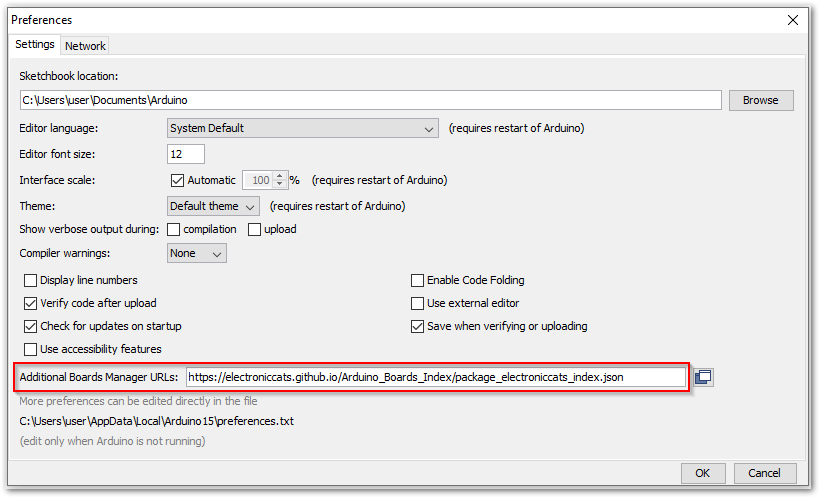Click 'More preferences can be edited directly' text
Viewport: 820px width, 498px height.
(x=139, y=401)
